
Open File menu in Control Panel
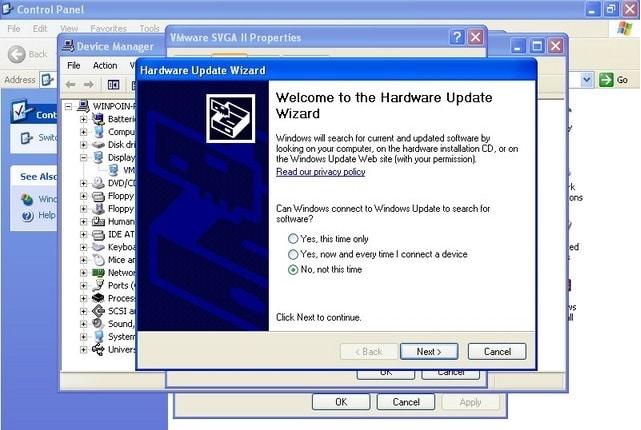[x=13, y=29]
